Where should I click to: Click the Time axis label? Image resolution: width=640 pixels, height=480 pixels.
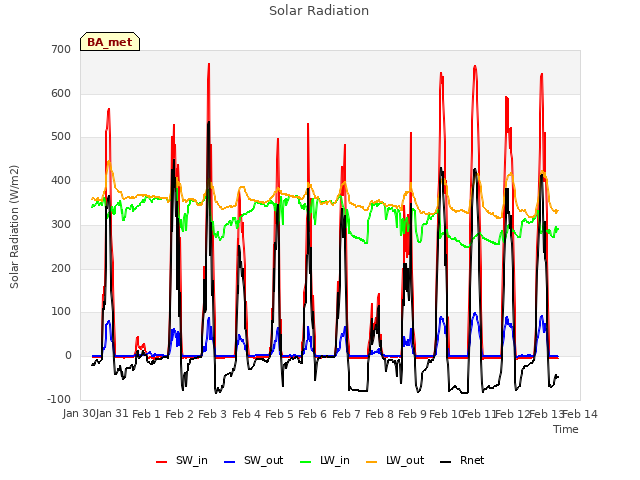[566, 429]
